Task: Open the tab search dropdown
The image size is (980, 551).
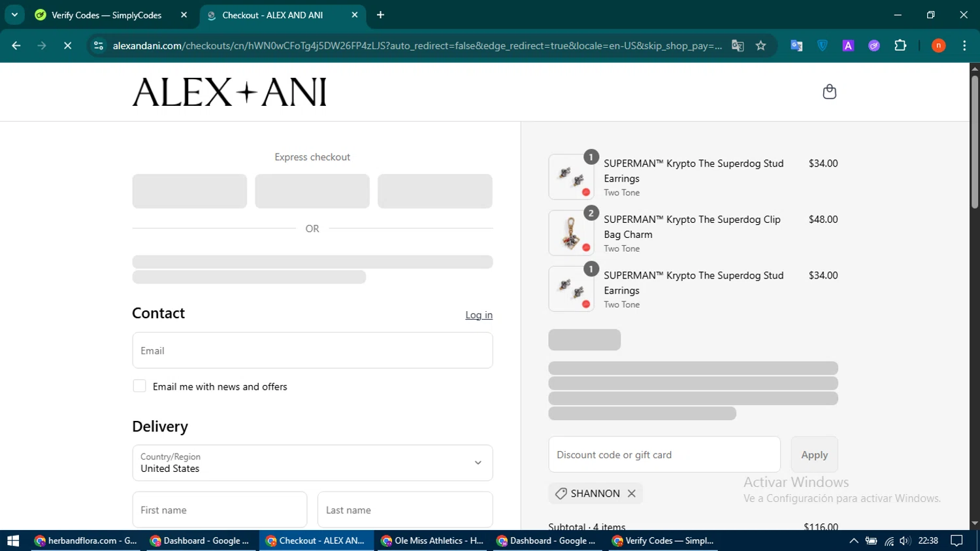Action: tap(14, 15)
